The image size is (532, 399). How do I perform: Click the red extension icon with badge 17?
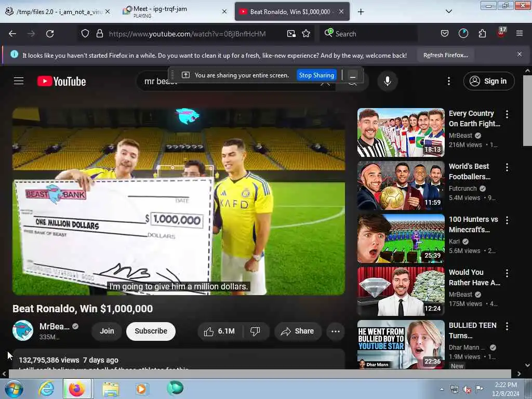pyautogui.click(x=501, y=33)
